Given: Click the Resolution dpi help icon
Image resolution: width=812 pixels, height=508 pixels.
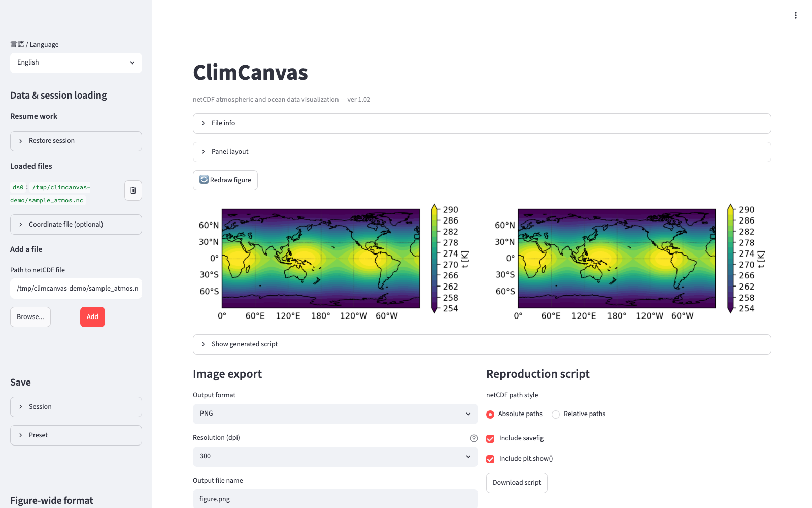Looking at the screenshot, I should (x=474, y=438).
